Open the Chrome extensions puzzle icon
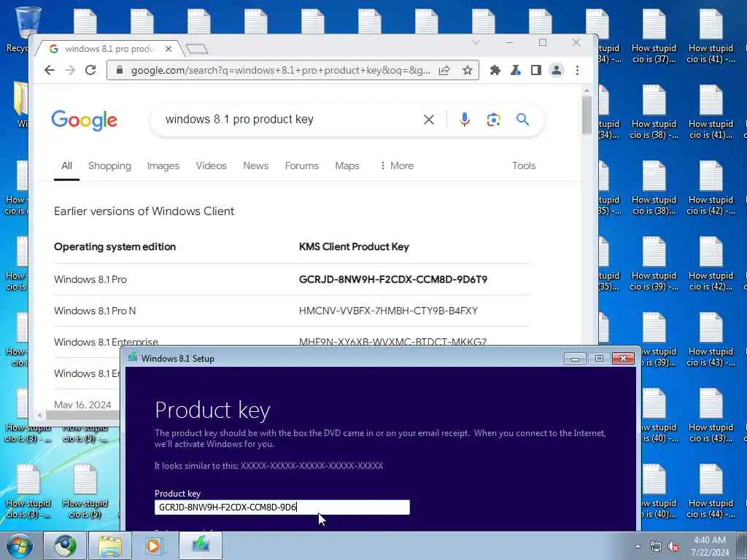Viewport: 747px width, 560px height. 495,71
